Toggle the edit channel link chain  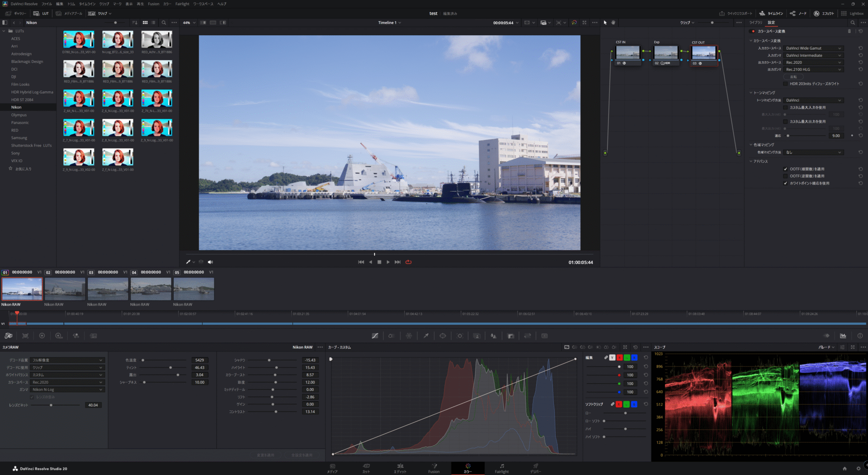tap(606, 357)
